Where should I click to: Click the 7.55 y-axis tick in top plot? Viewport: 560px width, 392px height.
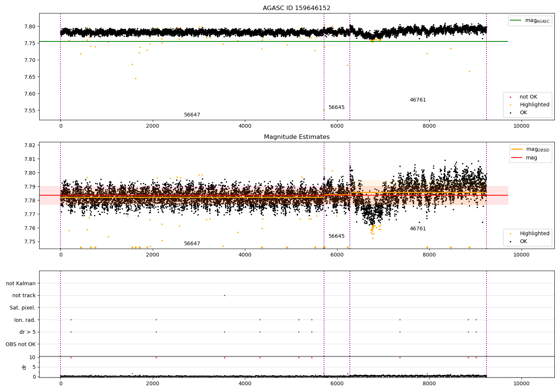click(30, 111)
